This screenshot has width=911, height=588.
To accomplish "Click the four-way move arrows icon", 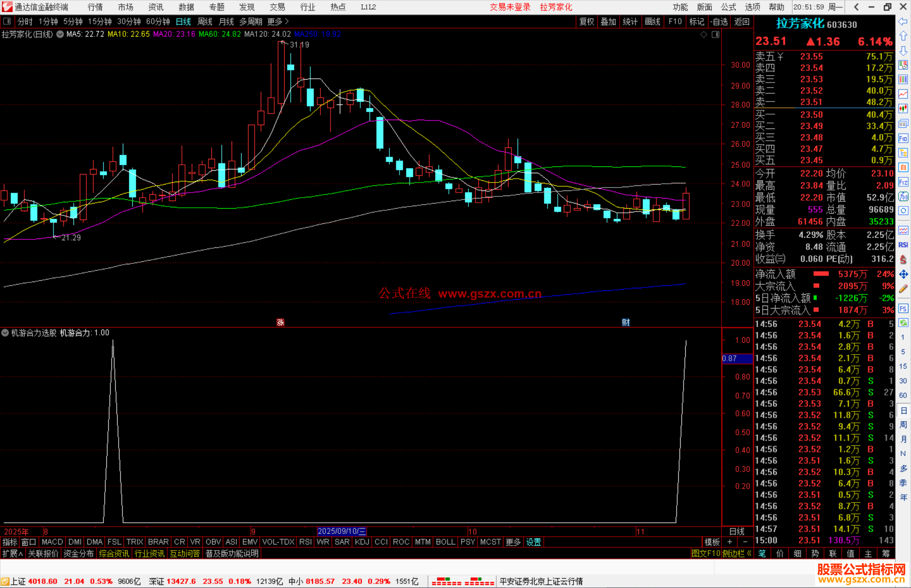I will pos(903,274).
